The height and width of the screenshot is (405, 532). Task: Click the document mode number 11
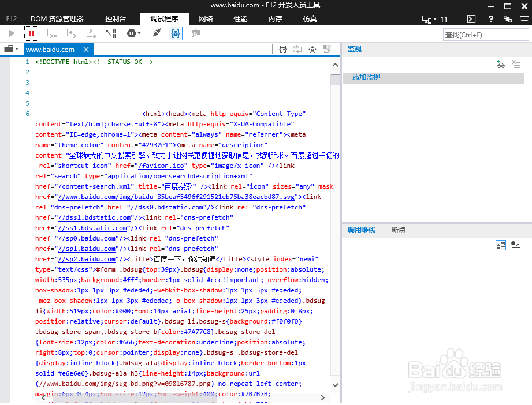(x=444, y=19)
